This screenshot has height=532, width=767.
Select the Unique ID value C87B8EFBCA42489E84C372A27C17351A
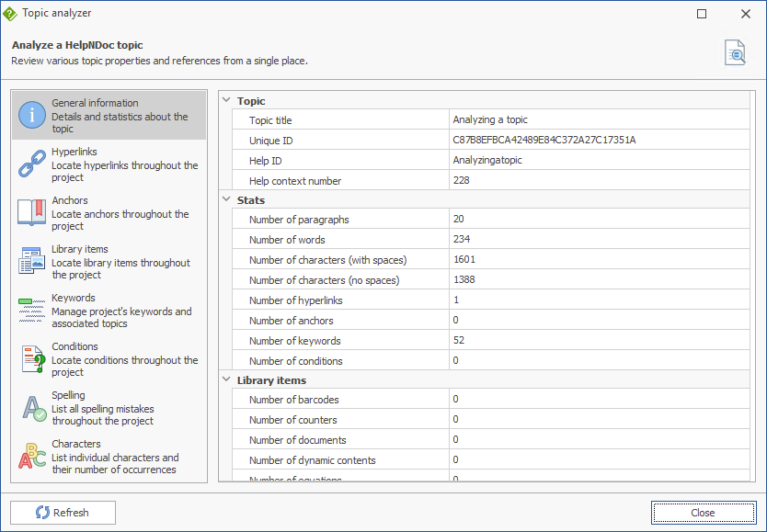click(544, 141)
